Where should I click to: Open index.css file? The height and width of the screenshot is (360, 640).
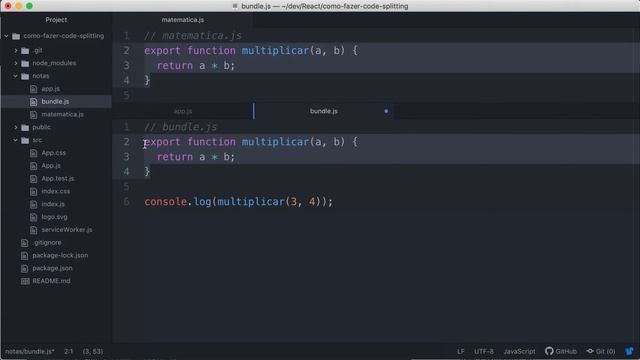[56, 191]
